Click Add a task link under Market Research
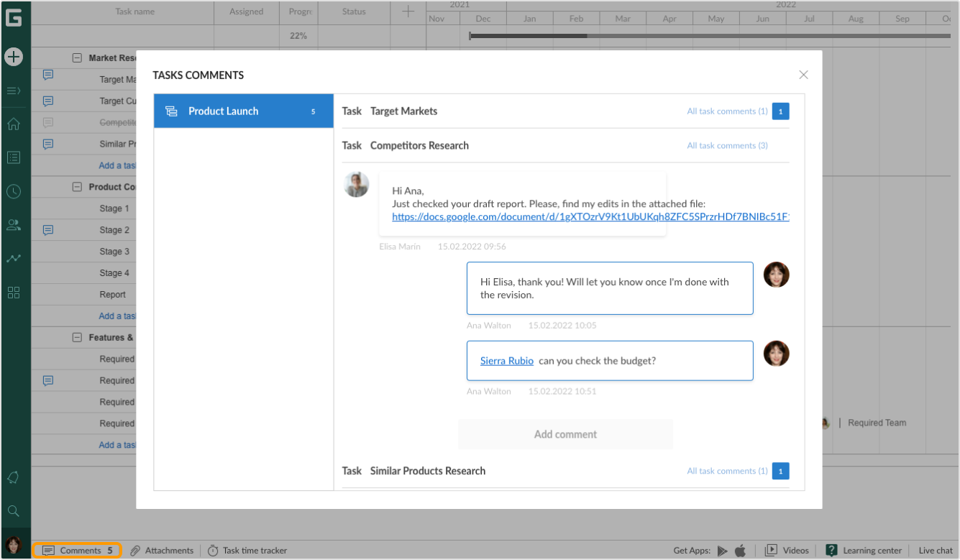The image size is (960, 560). (117, 165)
